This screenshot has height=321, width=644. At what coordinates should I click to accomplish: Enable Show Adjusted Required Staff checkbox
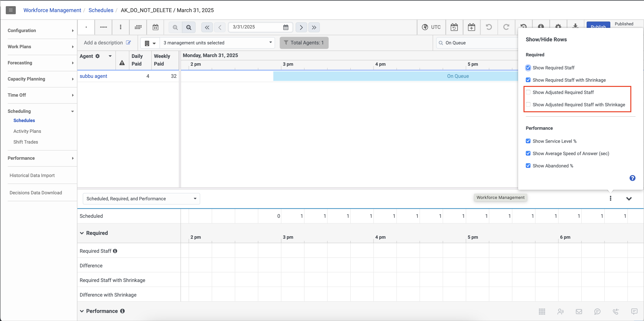click(x=528, y=92)
